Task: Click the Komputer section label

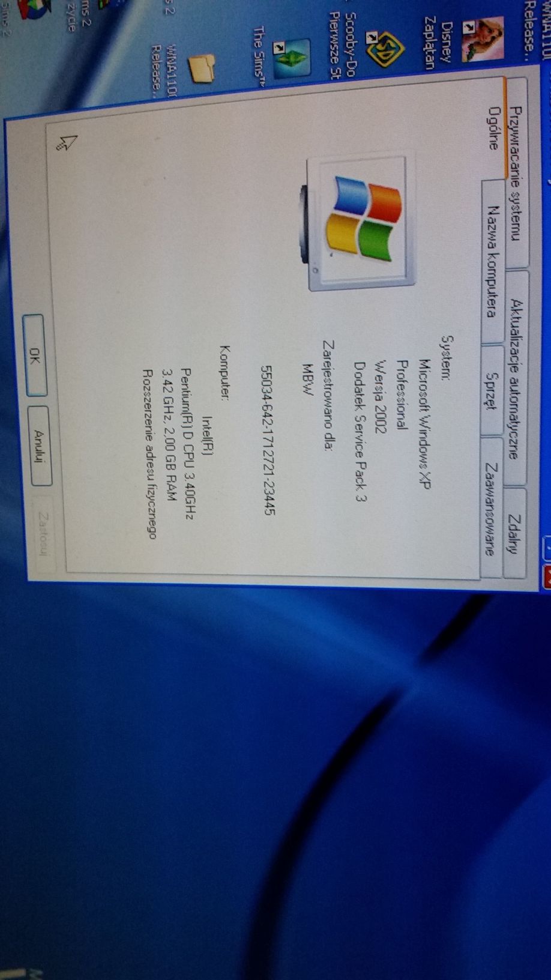Action: pyautogui.click(x=225, y=372)
